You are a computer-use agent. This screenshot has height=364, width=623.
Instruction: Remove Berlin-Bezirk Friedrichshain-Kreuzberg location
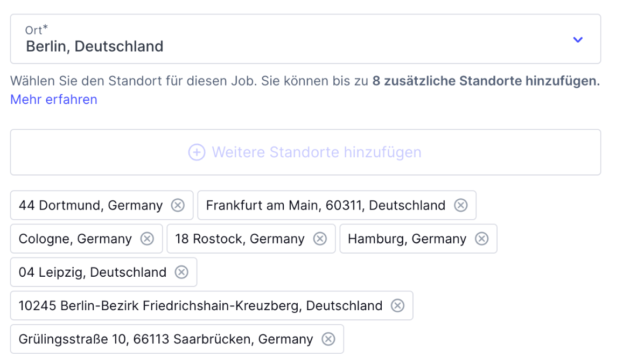[x=397, y=305]
